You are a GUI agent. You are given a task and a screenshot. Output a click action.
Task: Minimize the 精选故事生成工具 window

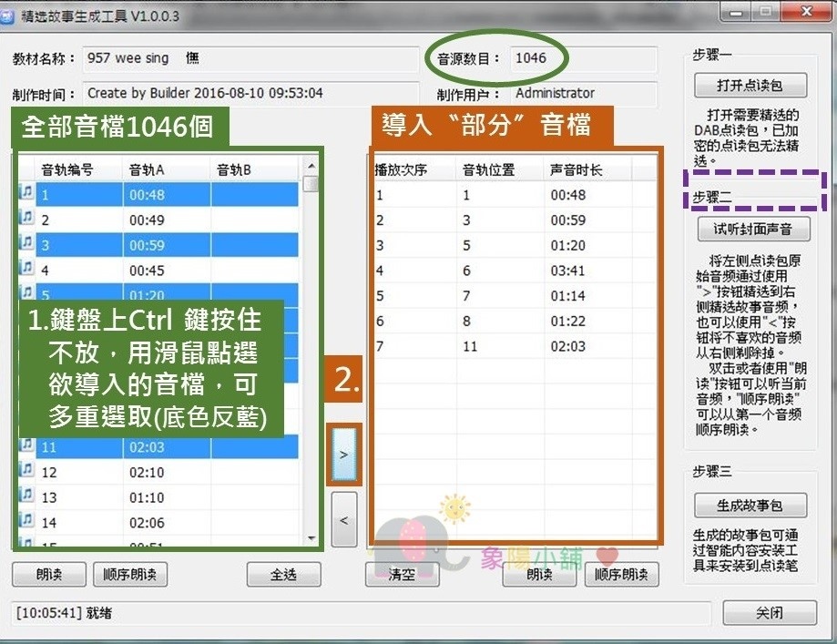coord(737,12)
